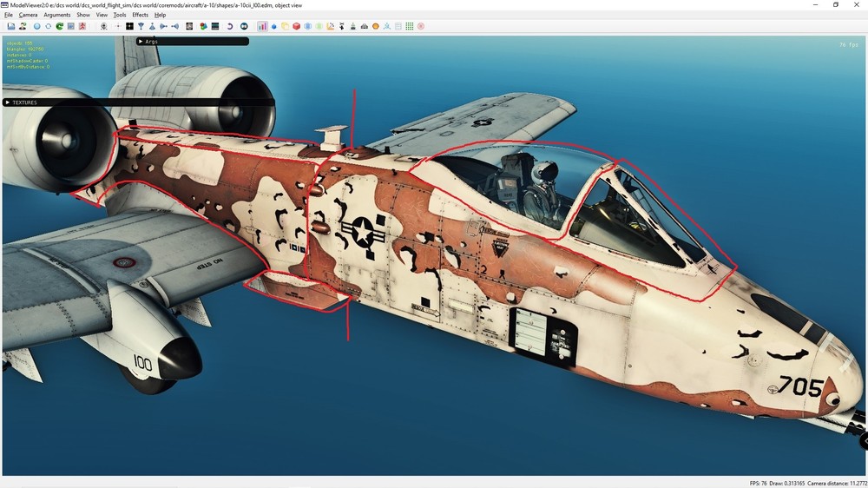
Task: Open the Tools menu
Action: pyautogui.click(x=120, y=15)
